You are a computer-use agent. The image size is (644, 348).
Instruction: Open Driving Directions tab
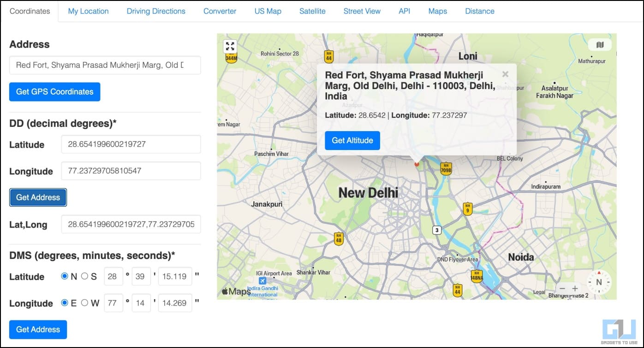[156, 11]
